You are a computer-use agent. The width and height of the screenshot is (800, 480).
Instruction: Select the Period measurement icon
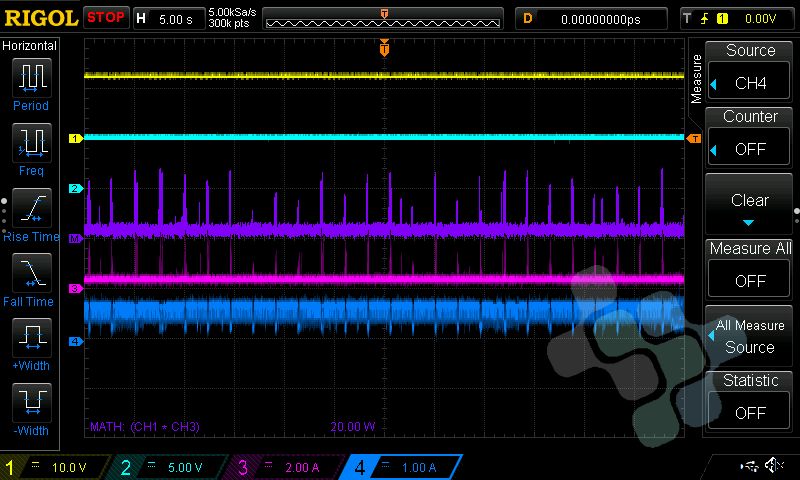(33, 77)
